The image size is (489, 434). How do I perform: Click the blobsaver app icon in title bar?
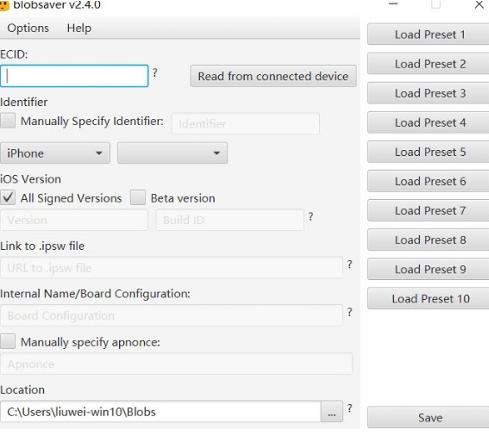tap(4, 5)
